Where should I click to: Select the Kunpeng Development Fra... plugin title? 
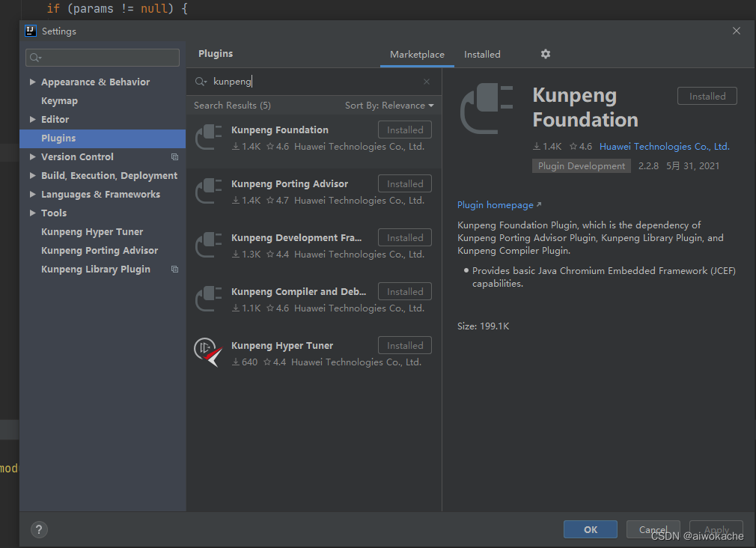296,238
